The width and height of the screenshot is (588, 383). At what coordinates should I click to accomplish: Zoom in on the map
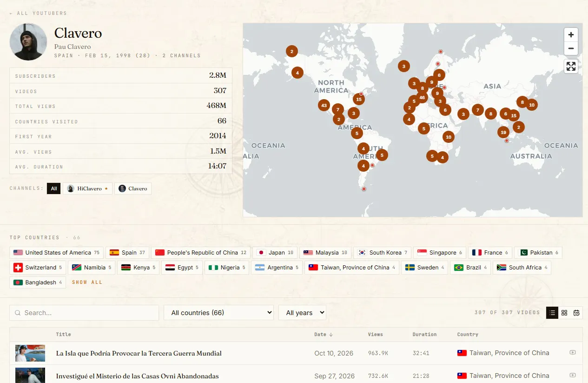pyautogui.click(x=571, y=34)
